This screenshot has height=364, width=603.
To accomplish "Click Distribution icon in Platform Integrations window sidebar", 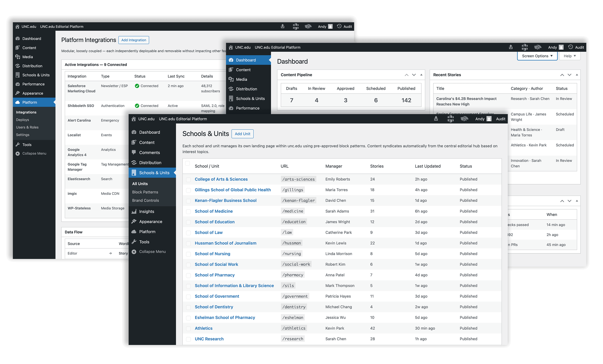I will click(x=18, y=66).
